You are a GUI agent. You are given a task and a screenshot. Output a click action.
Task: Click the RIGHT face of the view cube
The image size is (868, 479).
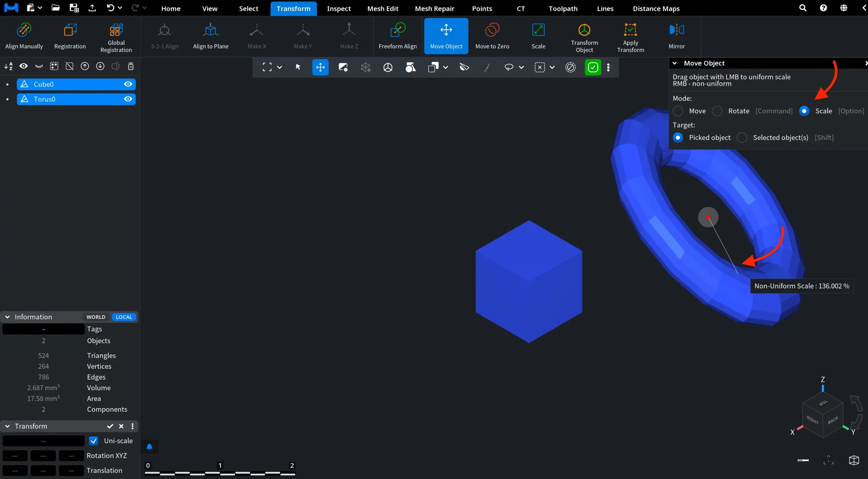point(812,420)
